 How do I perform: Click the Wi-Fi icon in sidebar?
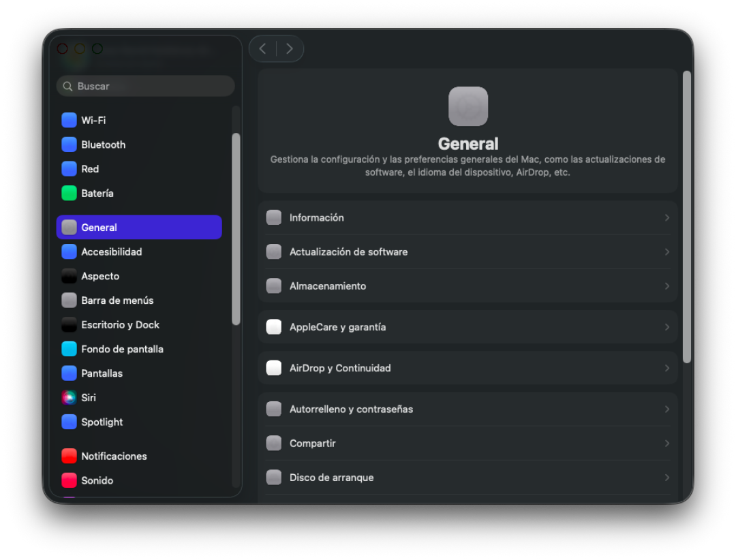click(x=69, y=120)
